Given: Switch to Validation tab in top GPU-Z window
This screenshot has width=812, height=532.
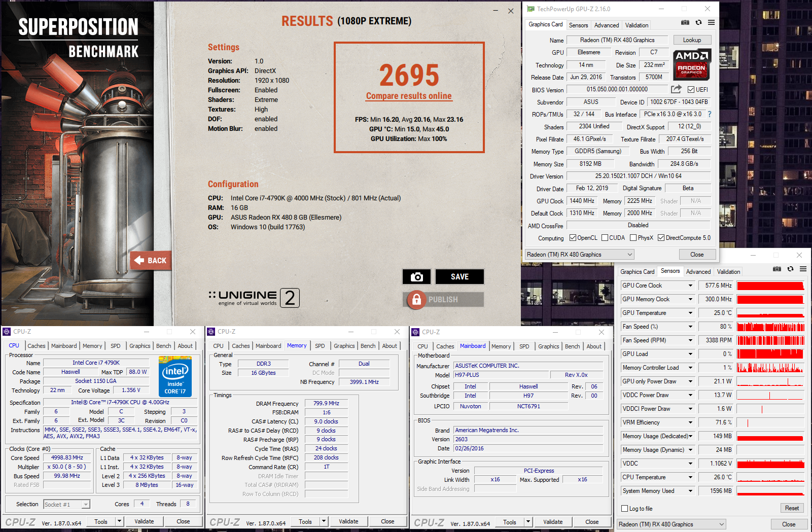Looking at the screenshot, I should pos(637,25).
